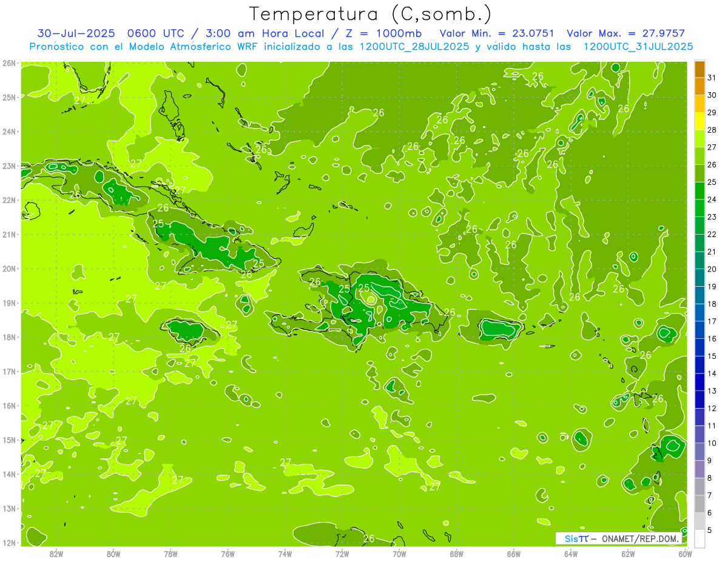Click 'Valor Min. = 23.0751' readout
Screen dimensions: 728x562
click(497, 33)
